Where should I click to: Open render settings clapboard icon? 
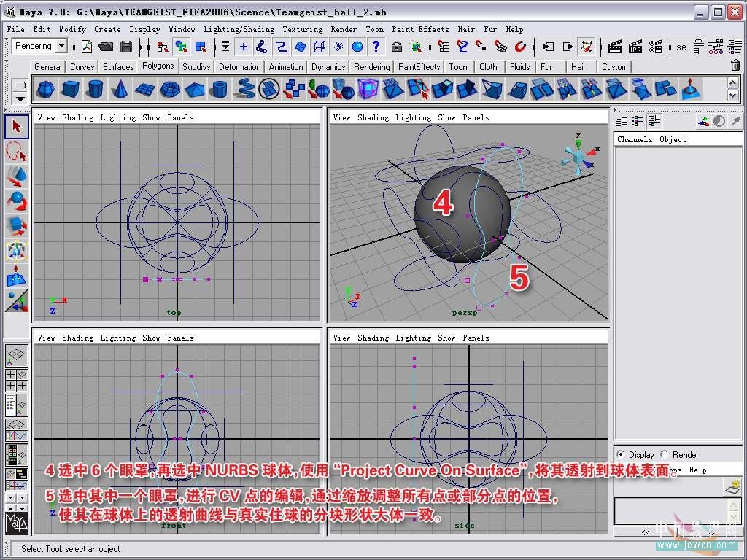(x=656, y=47)
